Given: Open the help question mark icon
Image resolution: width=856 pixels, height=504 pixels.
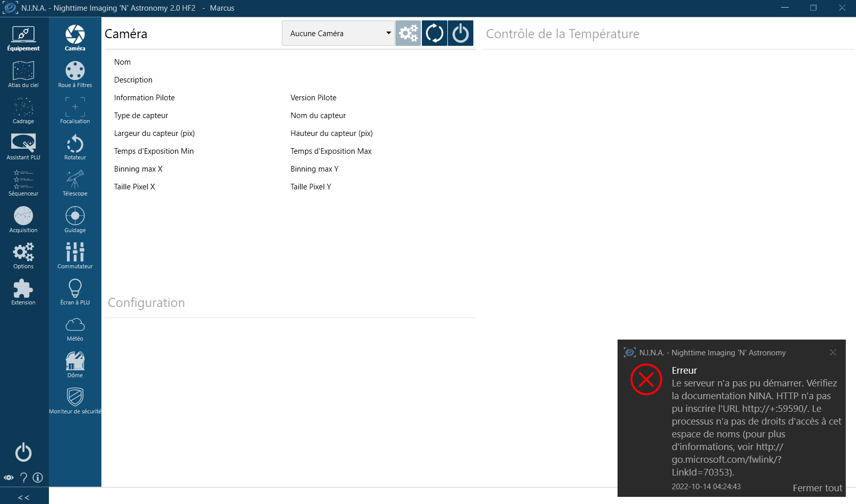Looking at the screenshot, I should (x=23, y=478).
